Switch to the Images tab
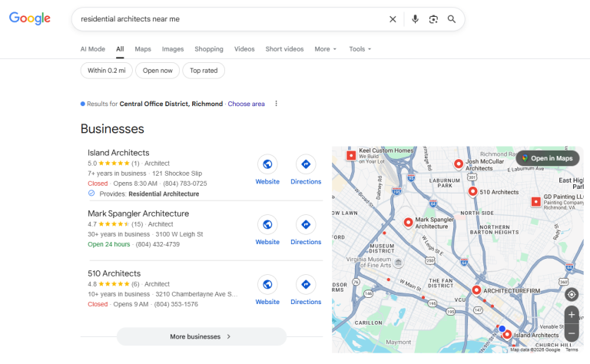Viewport: 590px width, 364px height. tap(173, 49)
